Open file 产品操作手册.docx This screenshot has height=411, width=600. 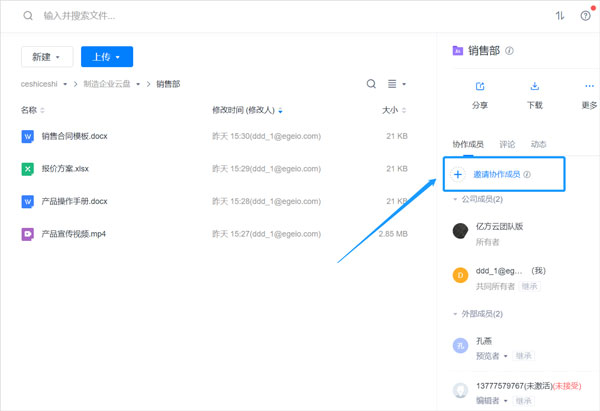(75, 201)
